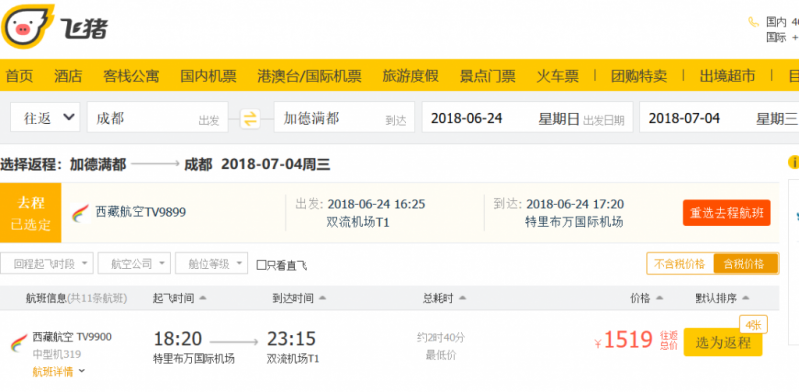Click the phone icon near hotline numbers
This screenshot has height=392, width=799.
(753, 22)
